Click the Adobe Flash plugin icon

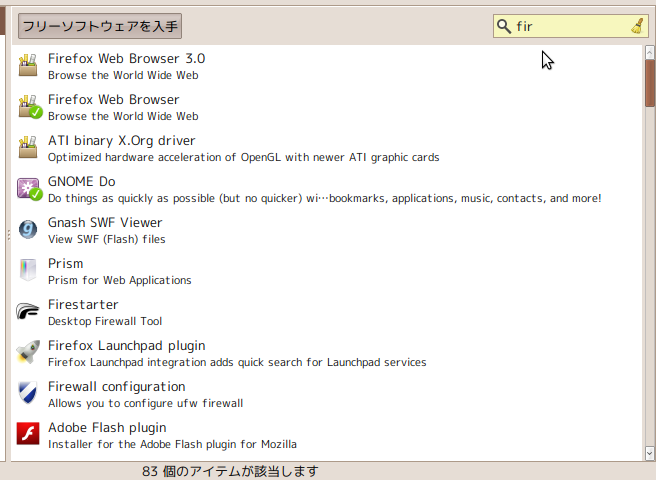(28, 434)
